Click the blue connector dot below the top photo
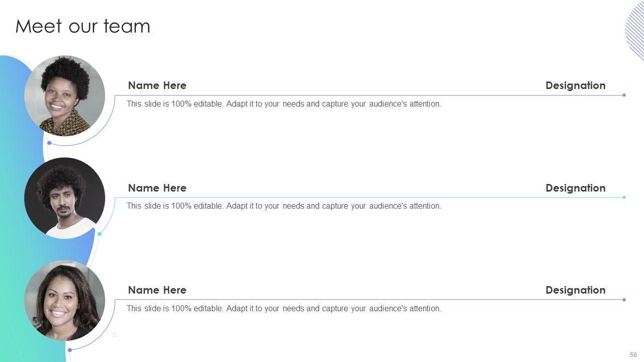 (49, 143)
